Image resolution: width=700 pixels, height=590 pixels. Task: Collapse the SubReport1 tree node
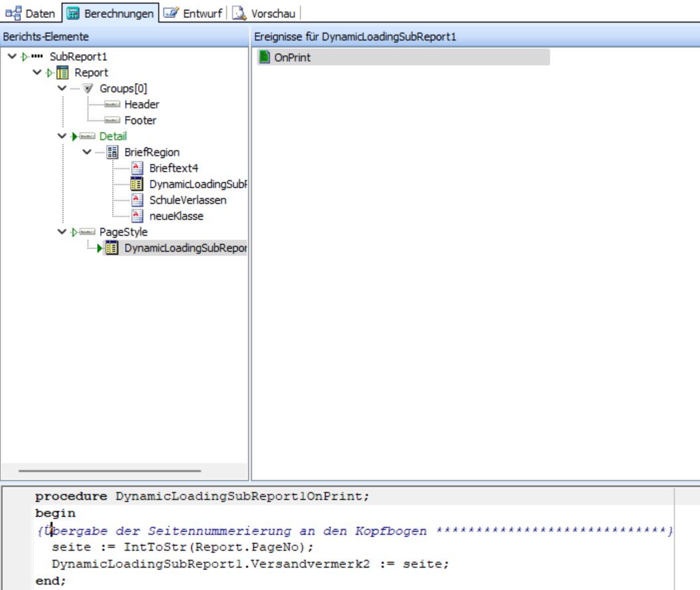12,56
